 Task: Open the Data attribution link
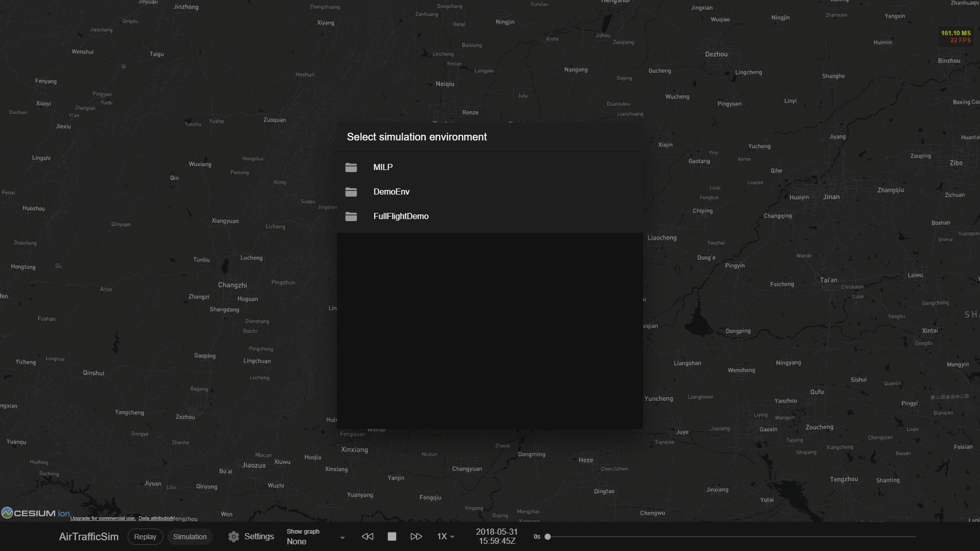coord(156,518)
